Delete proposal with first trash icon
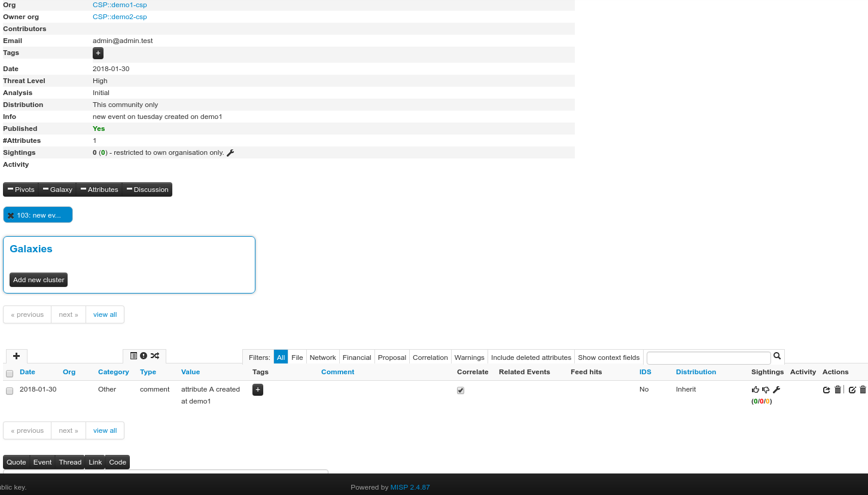 (837, 390)
